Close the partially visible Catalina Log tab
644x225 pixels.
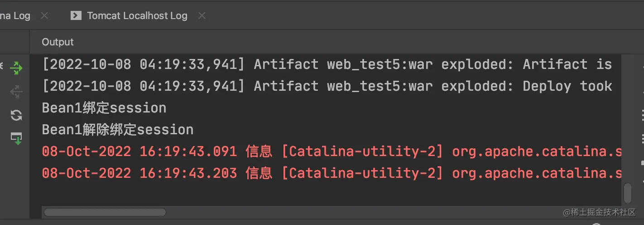pyautogui.click(x=44, y=16)
